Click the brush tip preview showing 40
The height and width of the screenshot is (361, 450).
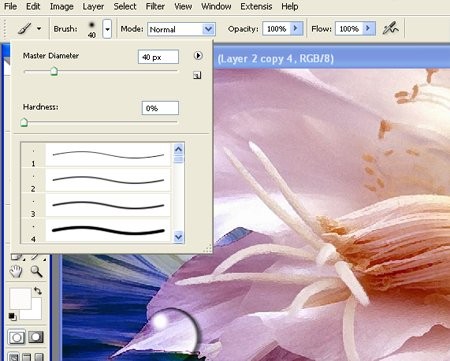pyautogui.click(x=92, y=29)
